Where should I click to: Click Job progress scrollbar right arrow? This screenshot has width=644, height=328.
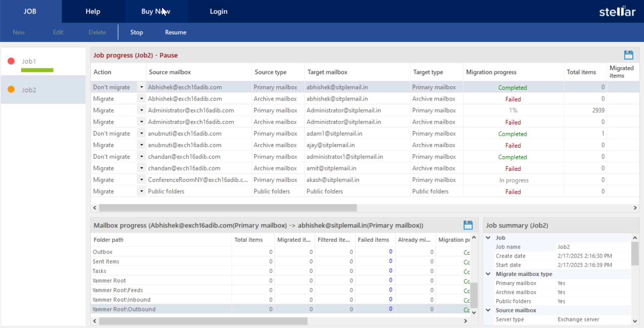click(x=635, y=208)
